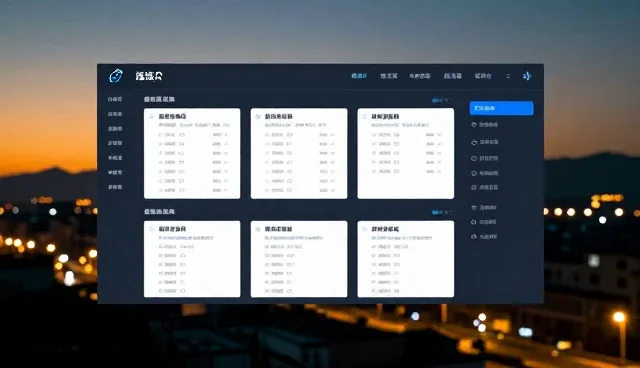The width and height of the screenshot is (640, 368).
Task: Select the blue highlighted navigation tab
Action: pos(359,76)
